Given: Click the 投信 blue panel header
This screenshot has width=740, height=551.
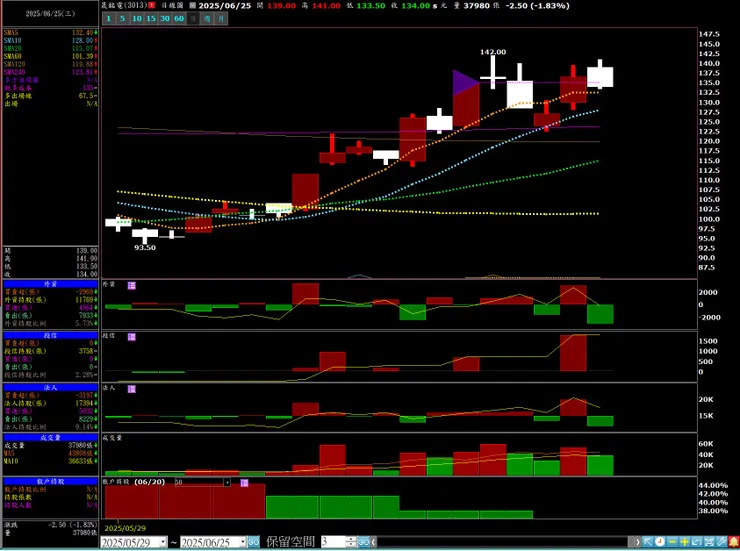Looking at the screenshot, I should [x=50, y=335].
